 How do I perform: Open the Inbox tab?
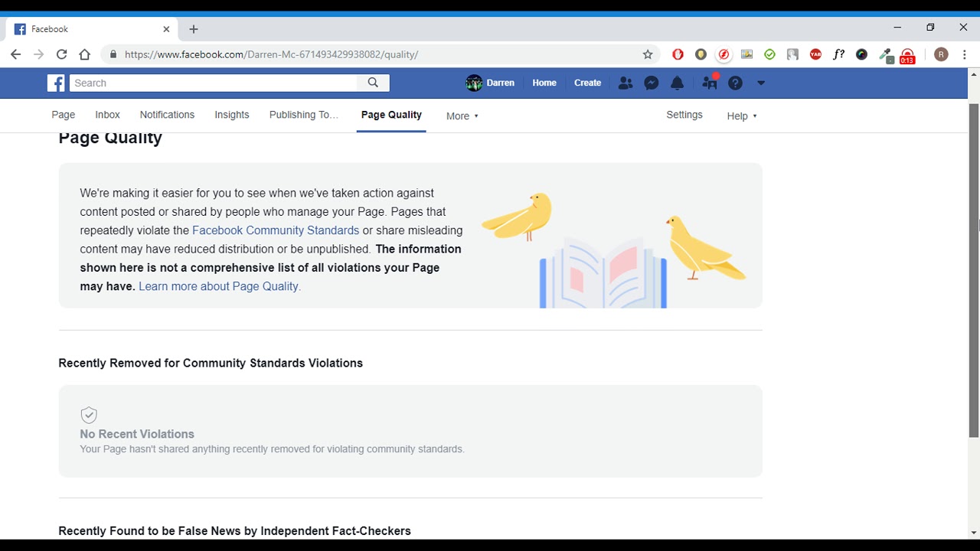[107, 115]
